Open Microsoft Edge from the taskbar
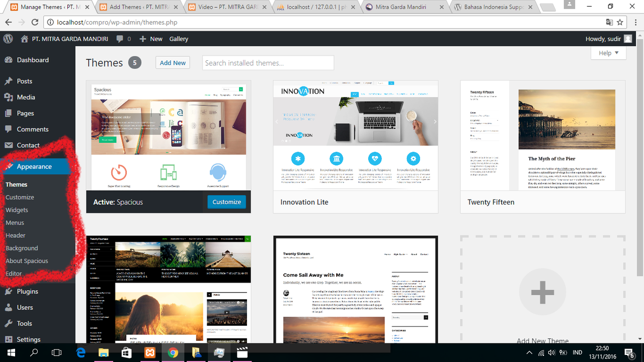Screen dimensions: 644x362 click(80, 352)
